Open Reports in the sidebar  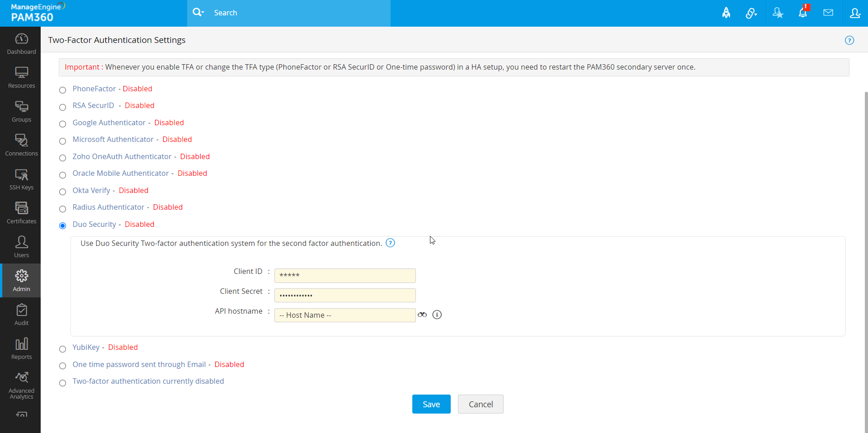pos(21,349)
